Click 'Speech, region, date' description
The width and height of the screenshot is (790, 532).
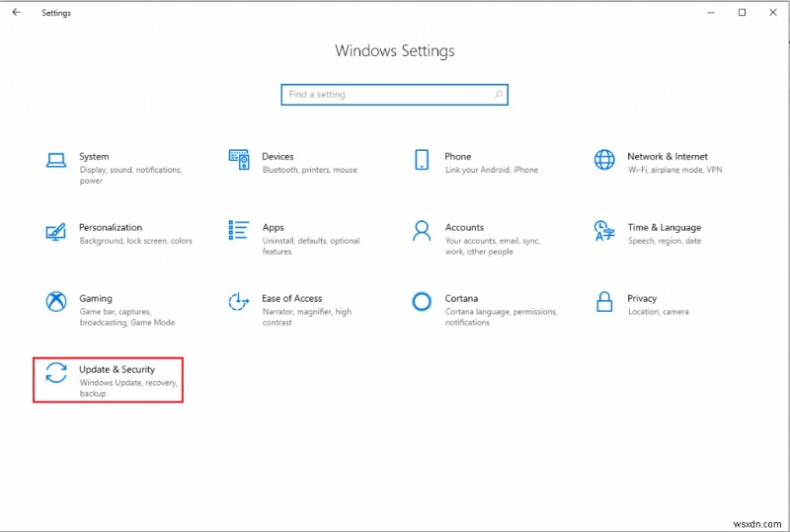click(x=664, y=241)
